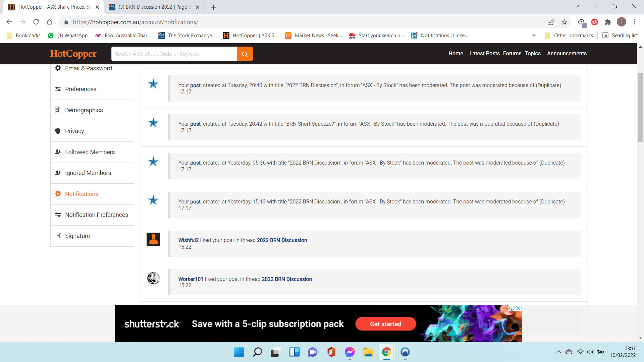This screenshot has height=362, width=644.
Task: Close the Shutterstock ad with X
Action: (518, 308)
